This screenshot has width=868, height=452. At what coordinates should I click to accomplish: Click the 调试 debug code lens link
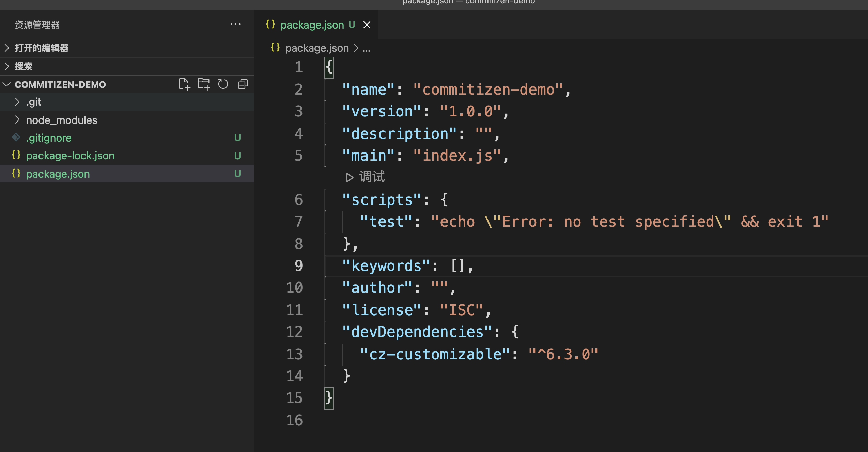372,177
